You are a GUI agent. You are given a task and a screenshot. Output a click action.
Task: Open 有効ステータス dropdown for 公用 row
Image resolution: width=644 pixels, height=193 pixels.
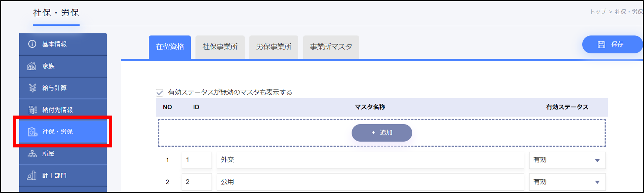(x=567, y=182)
